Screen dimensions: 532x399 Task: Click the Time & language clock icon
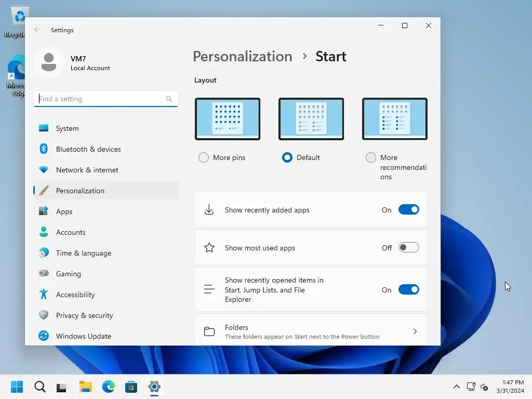(x=44, y=253)
